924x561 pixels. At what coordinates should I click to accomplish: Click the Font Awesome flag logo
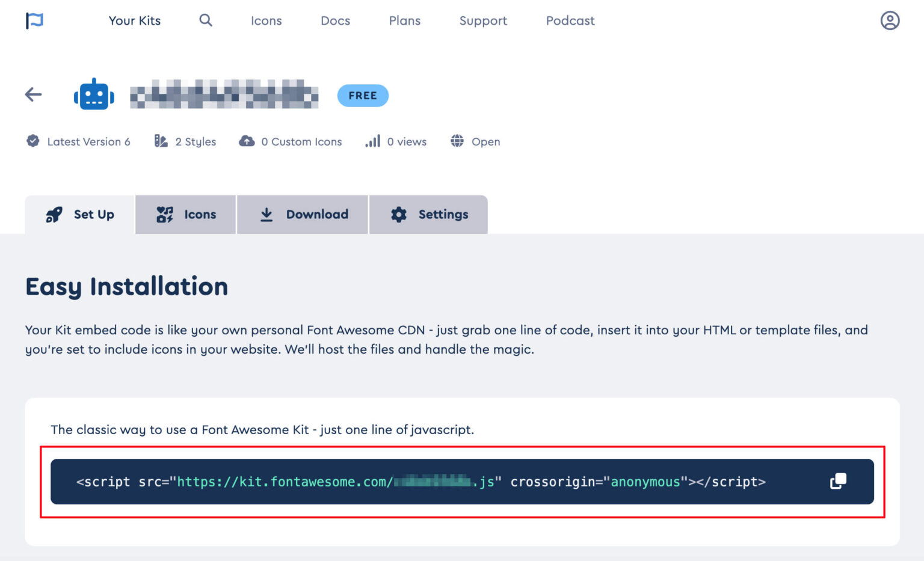click(x=34, y=20)
